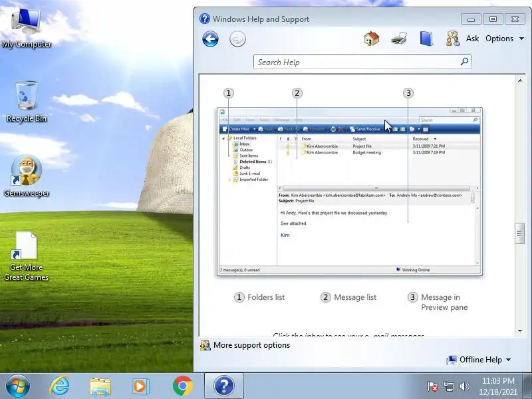The width and height of the screenshot is (532, 399).
Task: Go back in Windows Help
Action: (x=210, y=39)
